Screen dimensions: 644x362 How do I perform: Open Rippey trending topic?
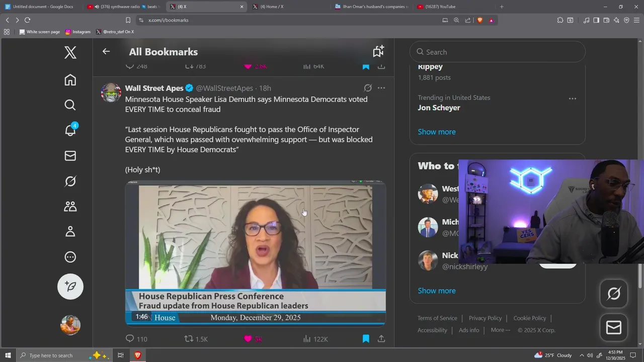tap(430, 67)
